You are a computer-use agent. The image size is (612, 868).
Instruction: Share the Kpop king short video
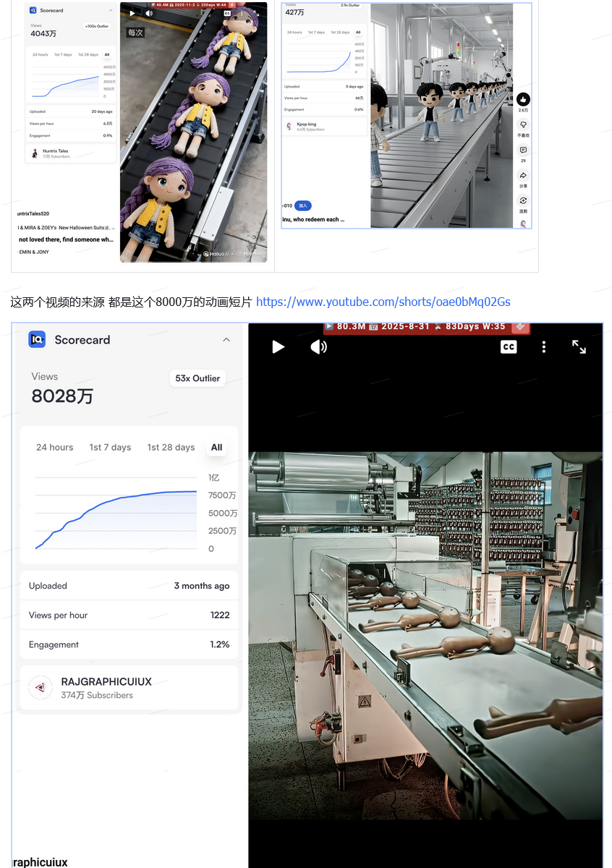(x=523, y=176)
